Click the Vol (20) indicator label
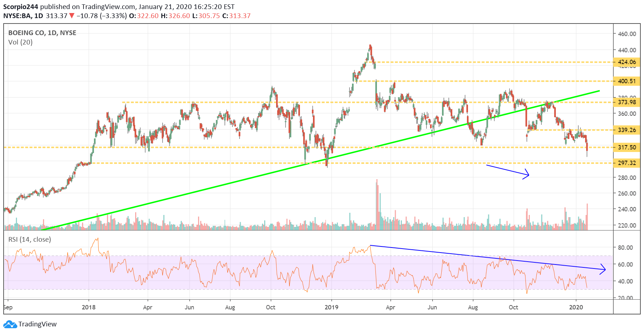This screenshot has height=334, width=644. (x=21, y=42)
